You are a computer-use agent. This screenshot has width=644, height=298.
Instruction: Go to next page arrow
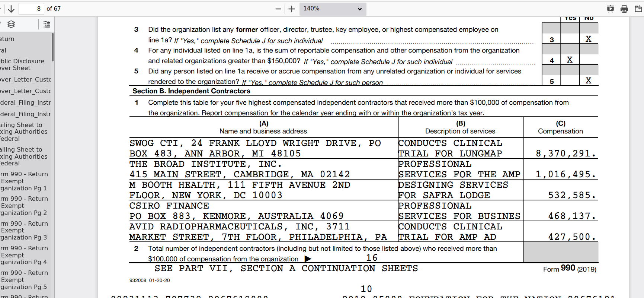click(11, 9)
